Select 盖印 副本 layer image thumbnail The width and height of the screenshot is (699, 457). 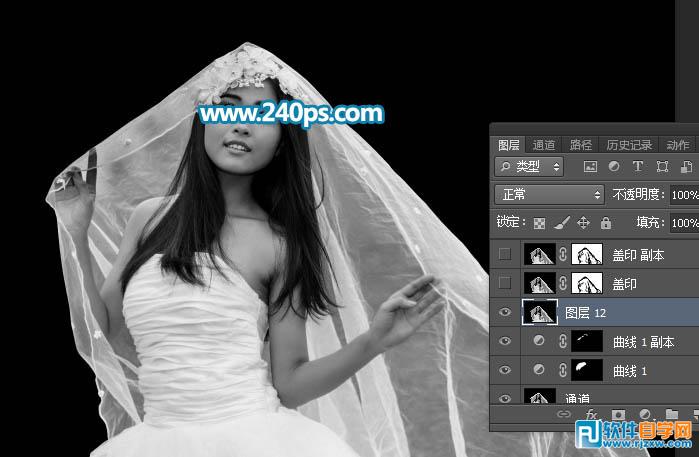coord(539,254)
